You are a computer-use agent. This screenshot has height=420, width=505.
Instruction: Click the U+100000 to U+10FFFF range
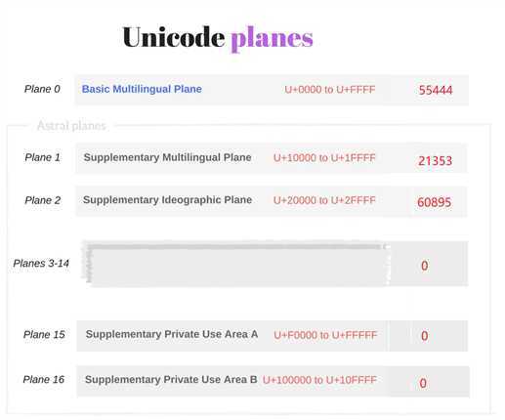pyautogui.click(x=319, y=380)
